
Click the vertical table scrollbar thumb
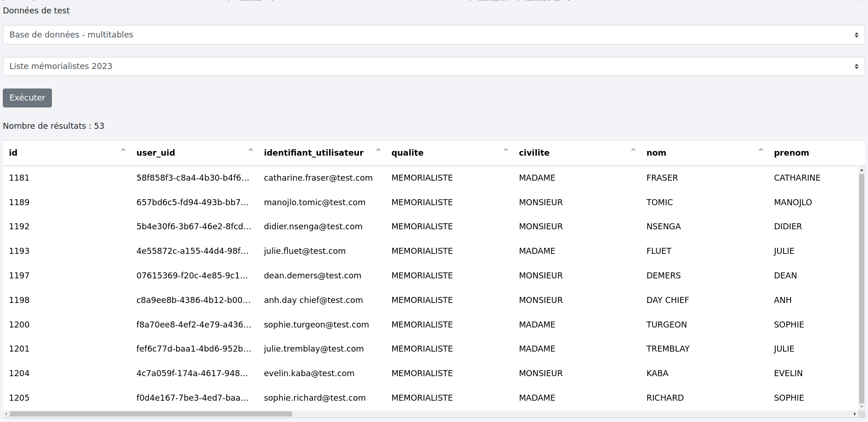[862, 287]
